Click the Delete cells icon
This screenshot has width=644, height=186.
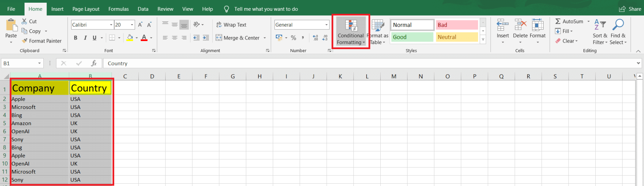(x=520, y=25)
